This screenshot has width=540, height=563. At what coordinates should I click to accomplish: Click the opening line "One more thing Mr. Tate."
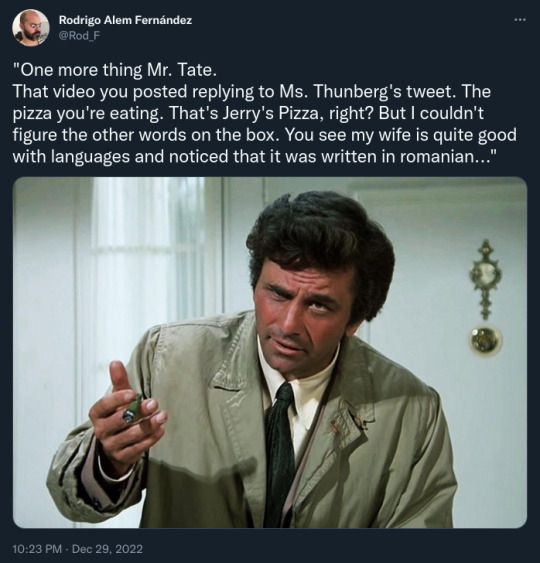[115, 70]
